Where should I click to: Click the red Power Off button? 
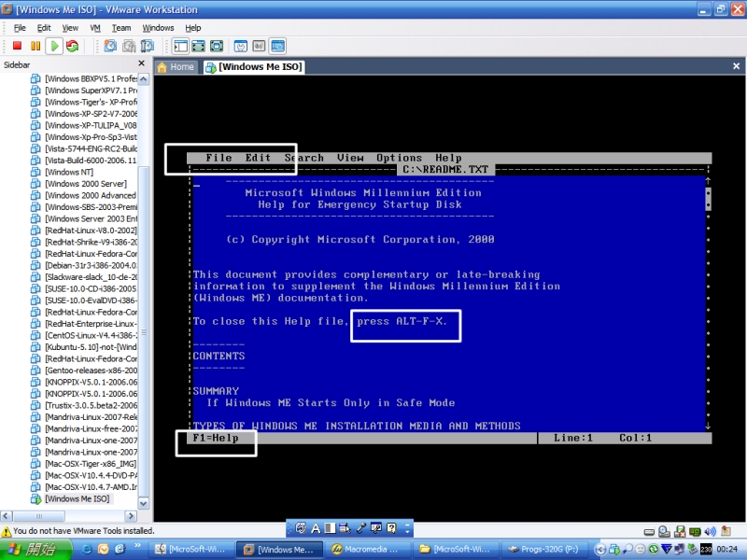(x=17, y=46)
